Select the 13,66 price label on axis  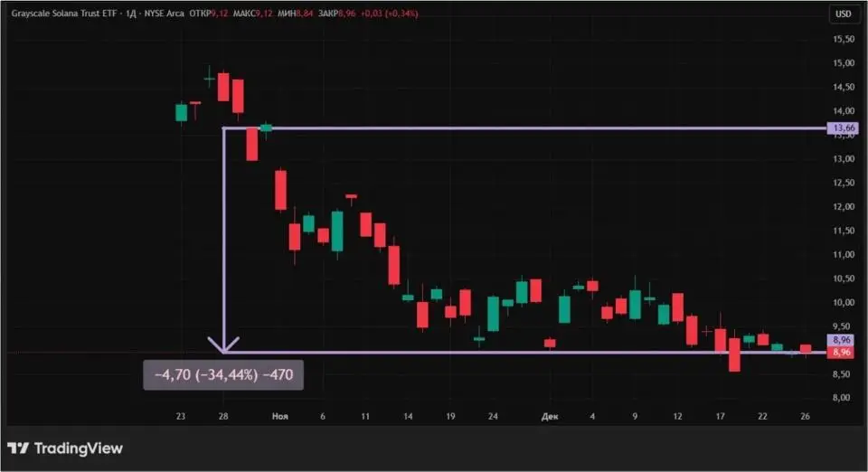(843, 129)
